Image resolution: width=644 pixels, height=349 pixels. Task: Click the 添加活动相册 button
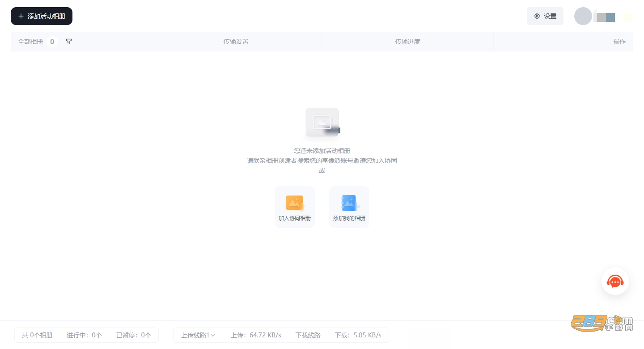[x=42, y=16]
